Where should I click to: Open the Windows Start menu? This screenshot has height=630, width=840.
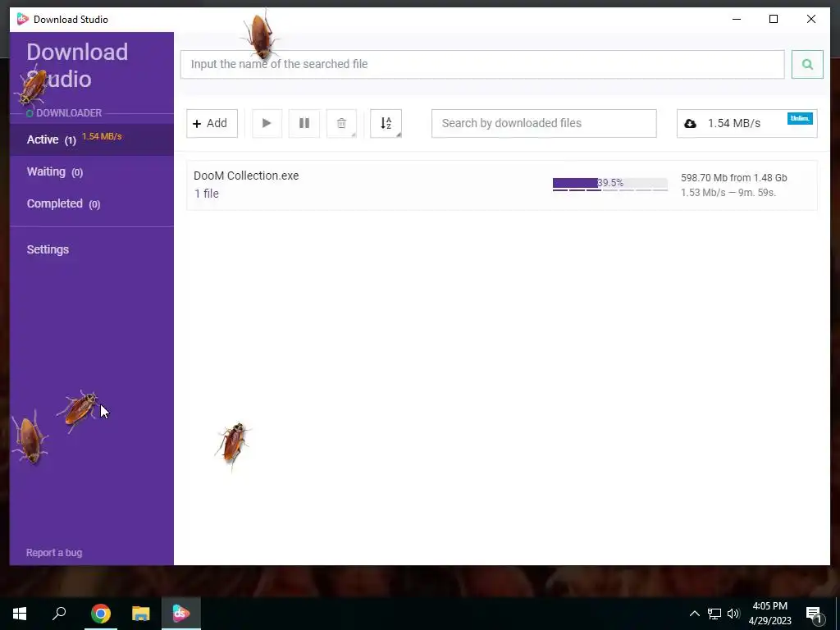pos(20,614)
